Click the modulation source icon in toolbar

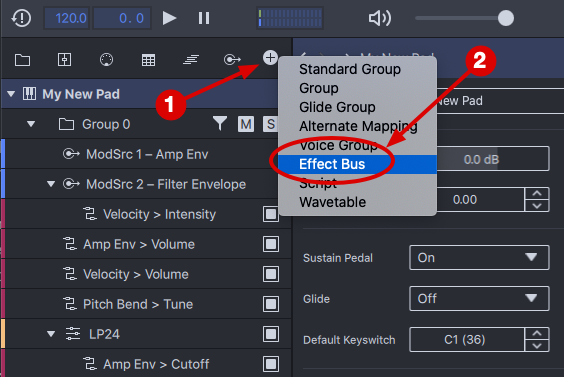coord(232,59)
